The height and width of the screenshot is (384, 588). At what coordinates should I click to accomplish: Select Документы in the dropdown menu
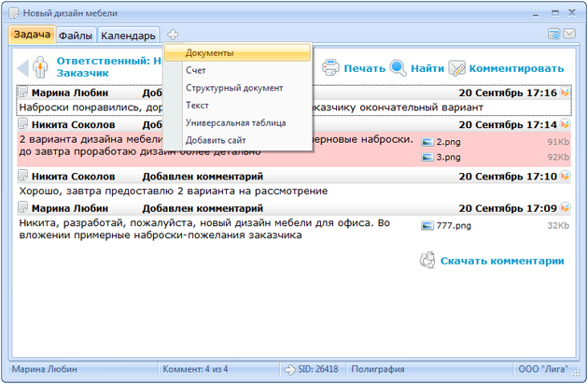(237, 53)
